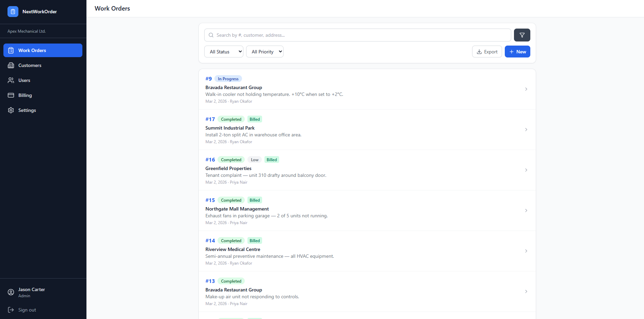Image resolution: width=644 pixels, height=319 pixels.
Task: Select the Users icon in the sidebar
Action: point(11,80)
